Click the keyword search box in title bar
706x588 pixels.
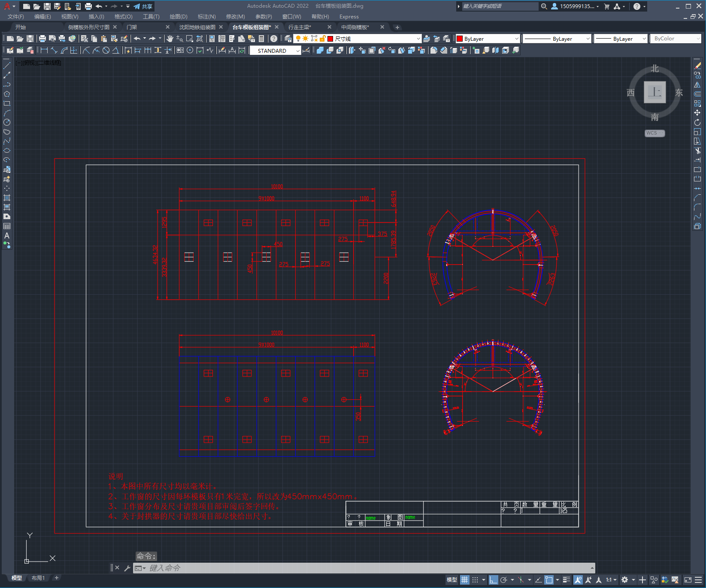tap(500, 6)
